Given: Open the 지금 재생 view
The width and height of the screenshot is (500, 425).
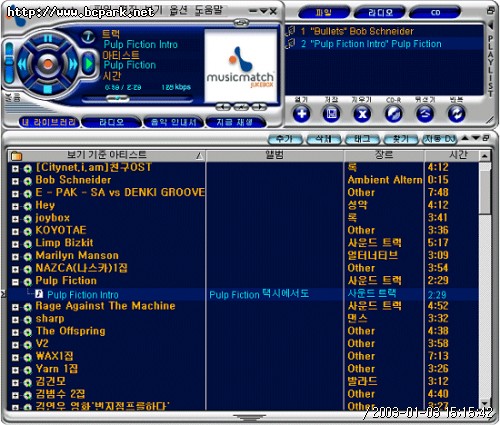Looking at the screenshot, I should tap(235, 122).
